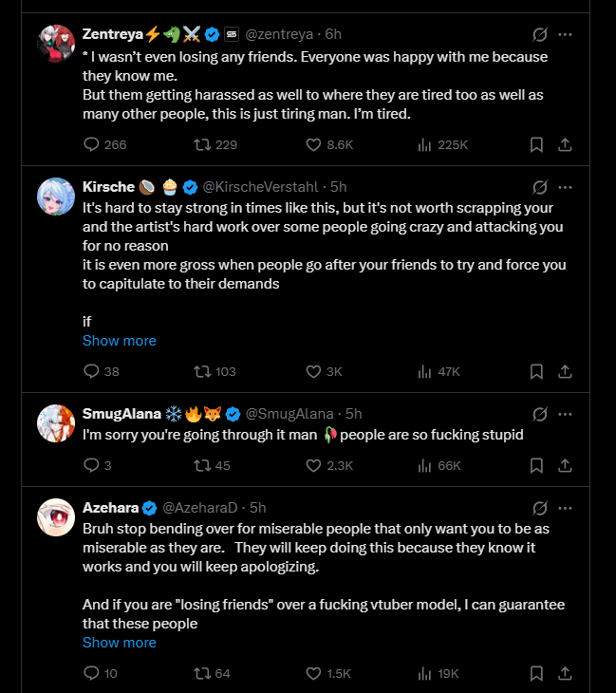Bookmark Azehara's tweet
Viewport: 616px width, 693px height.
pyautogui.click(x=536, y=673)
